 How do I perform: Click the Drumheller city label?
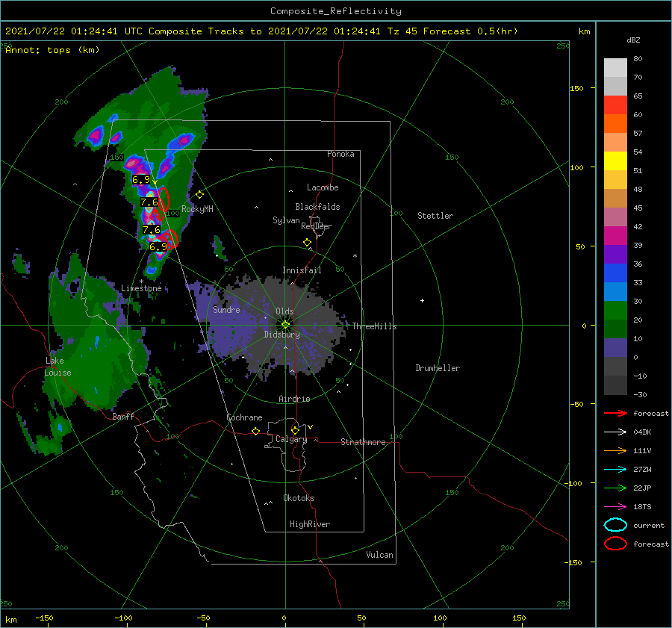point(438,368)
